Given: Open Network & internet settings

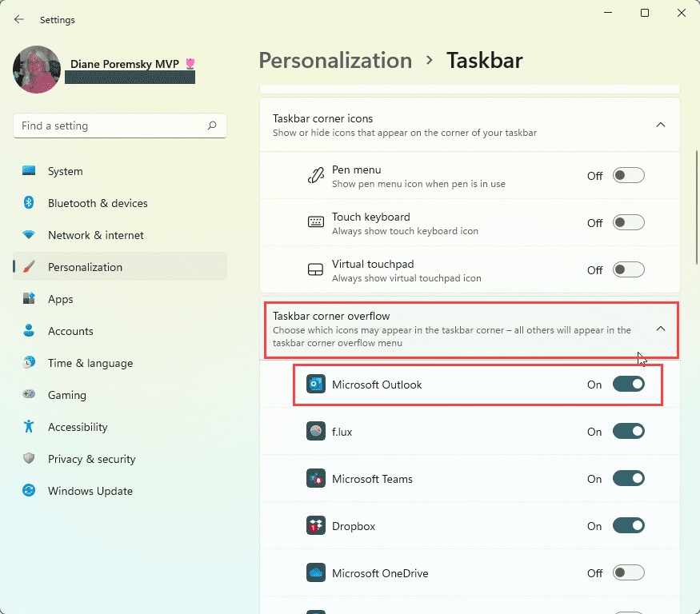Looking at the screenshot, I should 120,235.
